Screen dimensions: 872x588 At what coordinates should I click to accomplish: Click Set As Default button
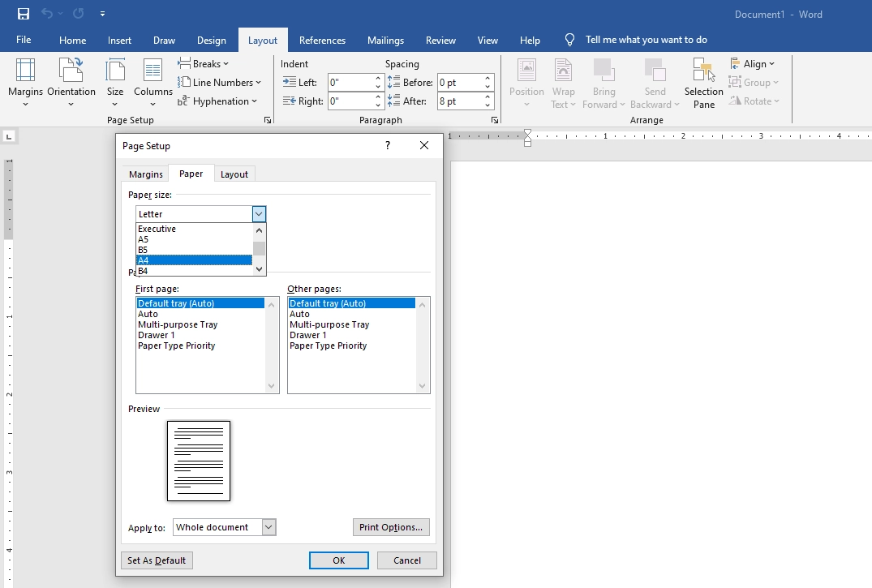click(157, 560)
